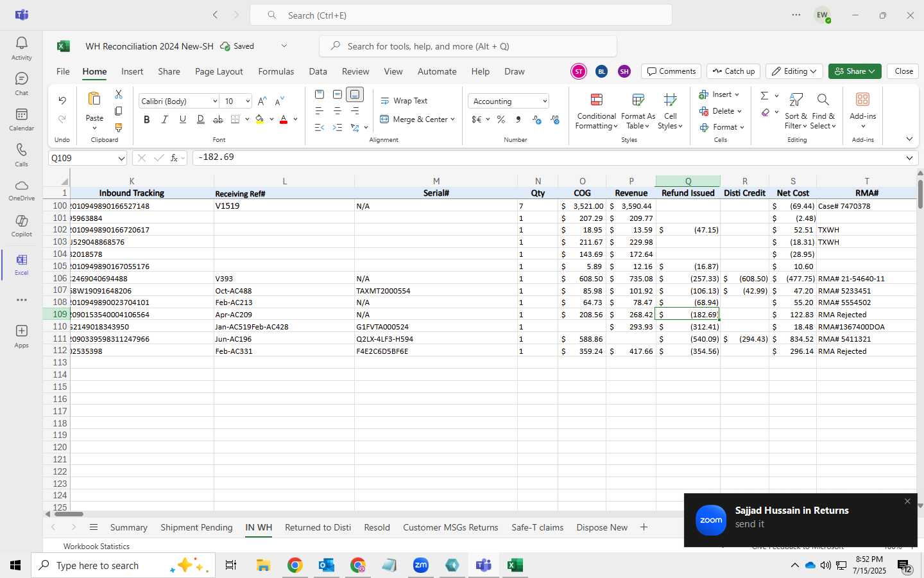924x578 pixels.
Task: Open the font size dropdown
Action: point(248,101)
